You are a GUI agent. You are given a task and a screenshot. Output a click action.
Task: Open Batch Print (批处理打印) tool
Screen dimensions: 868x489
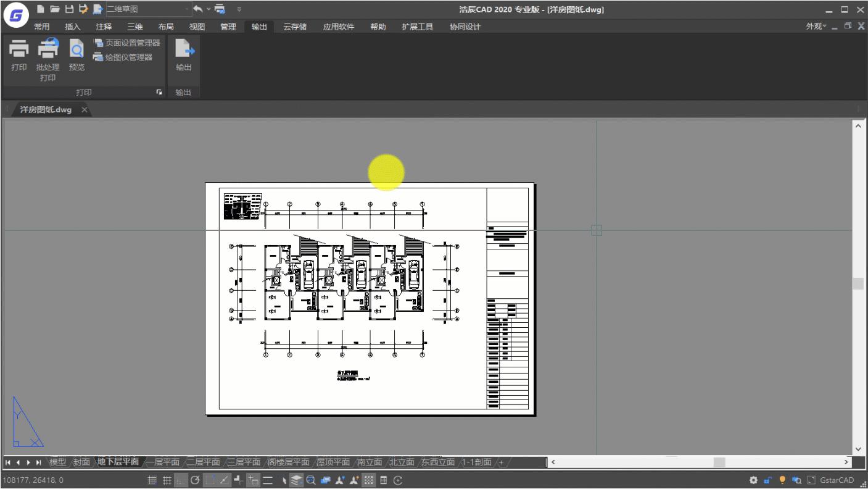[48, 49]
